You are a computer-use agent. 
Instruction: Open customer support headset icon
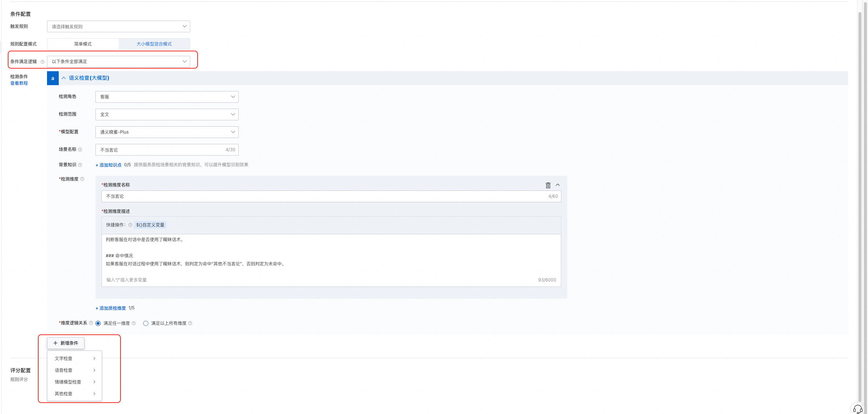point(857,408)
